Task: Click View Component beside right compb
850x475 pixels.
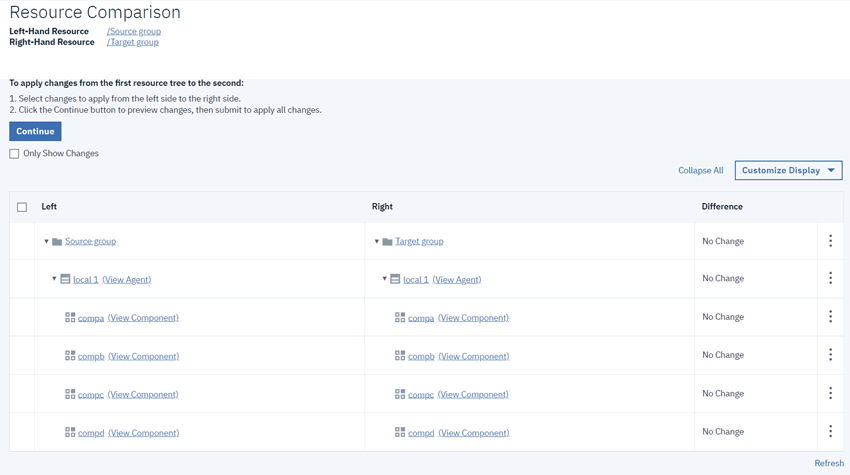Action: click(474, 356)
